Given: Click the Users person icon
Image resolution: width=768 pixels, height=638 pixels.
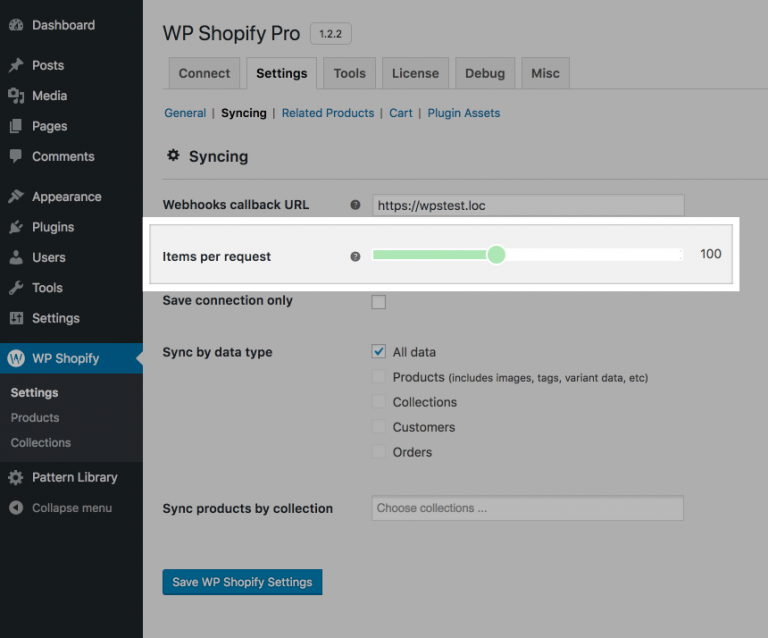Looking at the screenshot, I should click(x=16, y=257).
